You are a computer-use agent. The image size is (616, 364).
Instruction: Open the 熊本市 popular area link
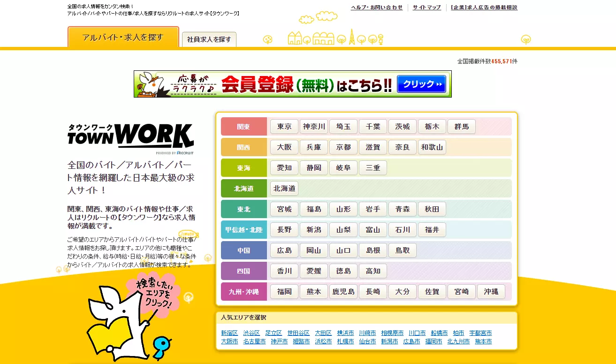point(483,341)
